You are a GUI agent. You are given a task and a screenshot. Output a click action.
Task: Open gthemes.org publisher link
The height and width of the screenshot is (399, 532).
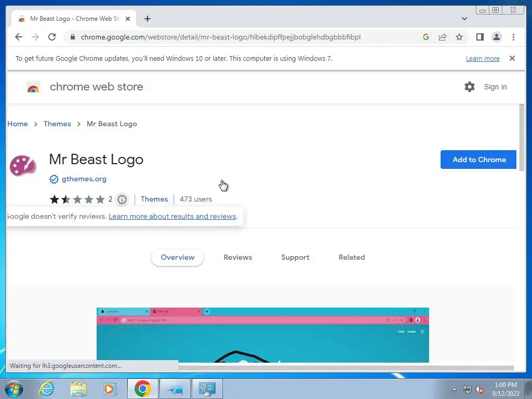tap(84, 179)
